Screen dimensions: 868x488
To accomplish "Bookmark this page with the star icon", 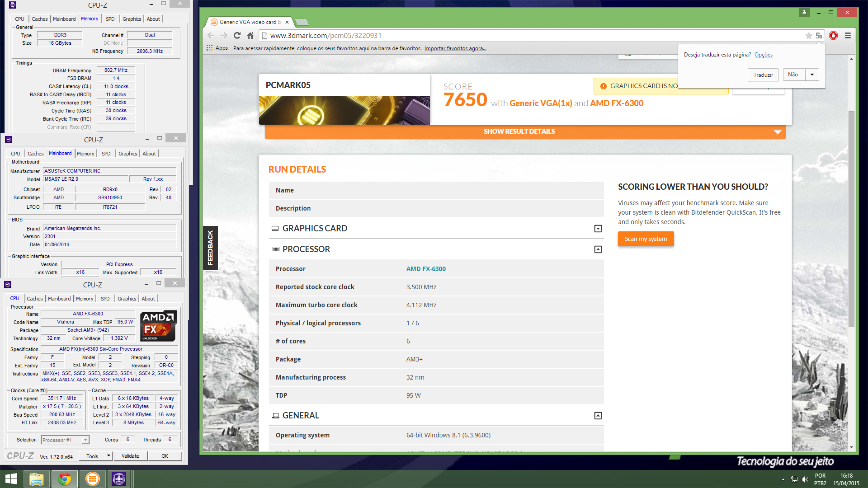I will point(809,35).
